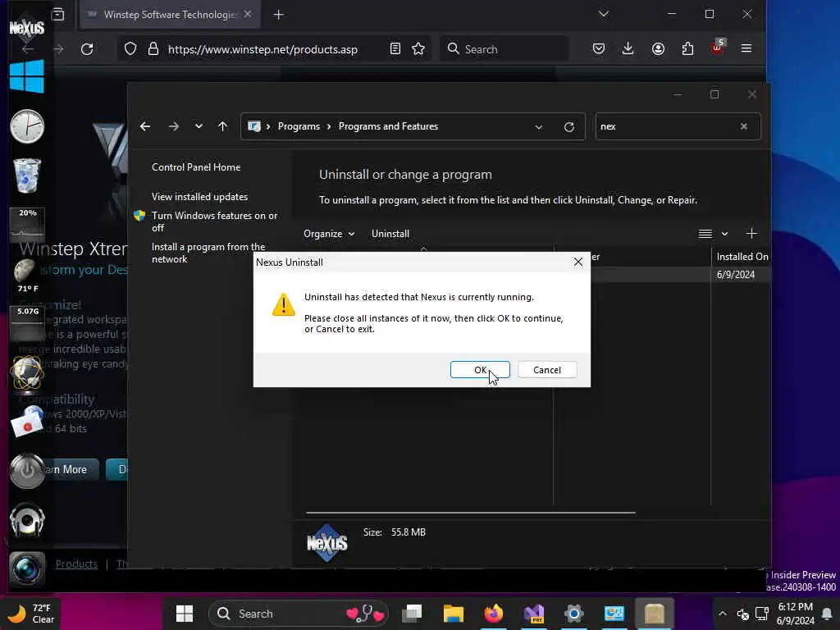Open the email envelope dock icon
The height and width of the screenshot is (630, 840).
click(27, 422)
